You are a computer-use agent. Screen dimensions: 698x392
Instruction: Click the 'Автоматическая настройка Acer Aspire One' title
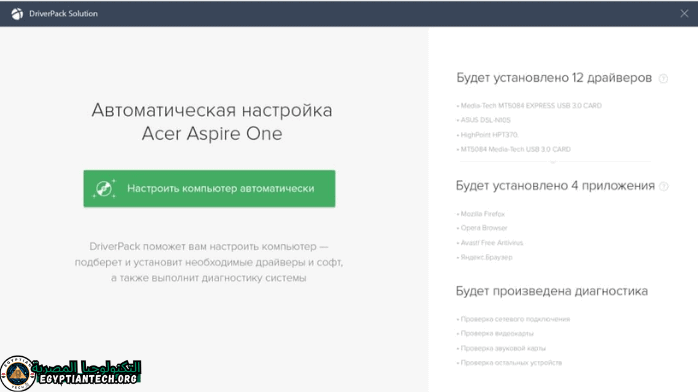[212, 122]
